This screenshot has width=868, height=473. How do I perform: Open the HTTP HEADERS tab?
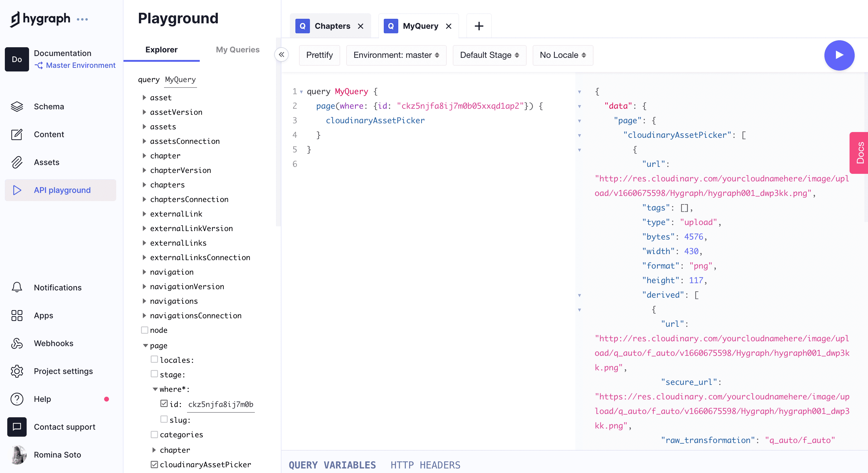425,465
